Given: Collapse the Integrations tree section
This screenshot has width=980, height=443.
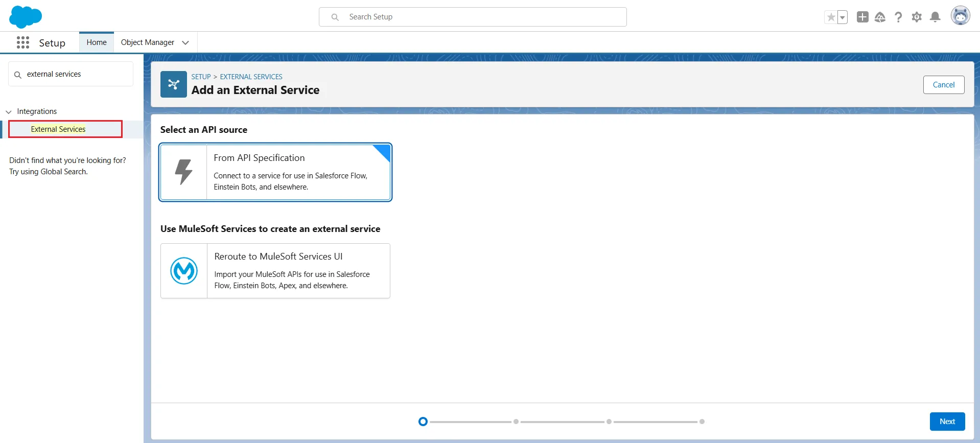Looking at the screenshot, I should (x=9, y=111).
